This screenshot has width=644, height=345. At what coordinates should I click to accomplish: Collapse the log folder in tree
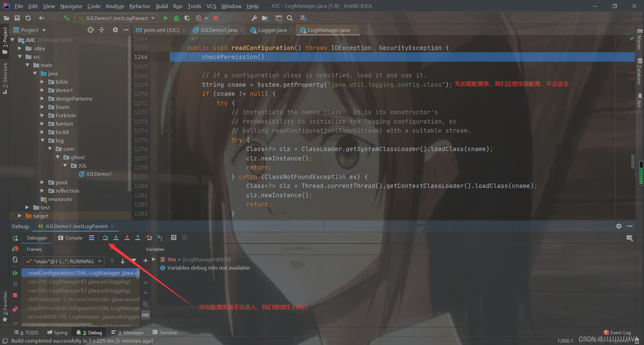point(42,140)
